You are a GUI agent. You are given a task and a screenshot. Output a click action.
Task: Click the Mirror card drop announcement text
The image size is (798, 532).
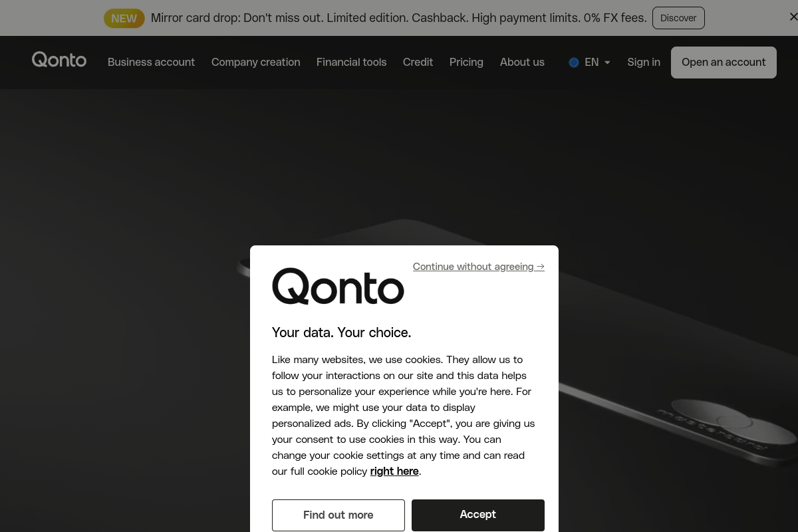399,18
